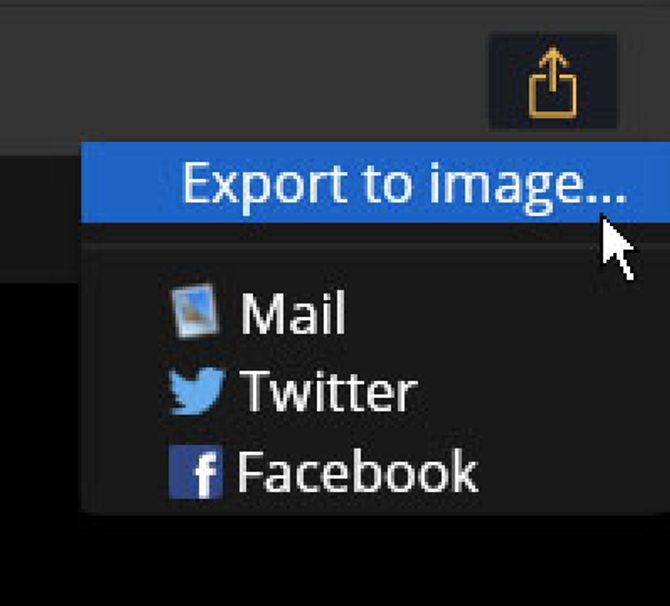Click the word "image..." in the highlighted row
The image size is (670, 606).
[x=528, y=187]
